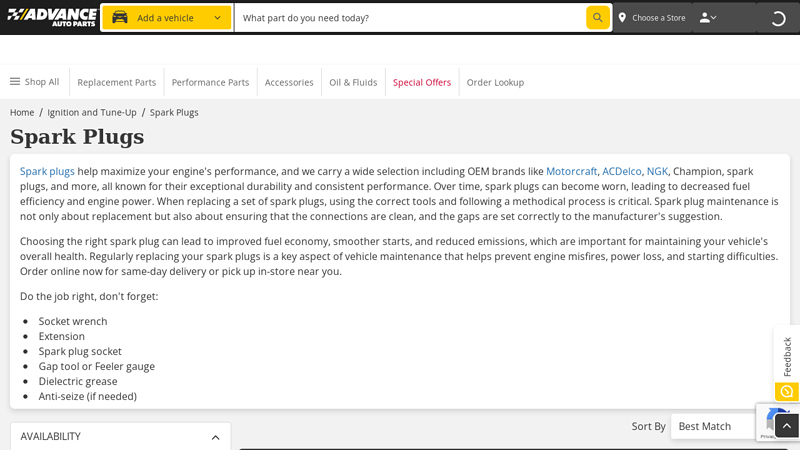Image resolution: width=800 pixels, height=450 pixels.
Task: Follow the Motorcraft brand link
Action: [571, 171]
